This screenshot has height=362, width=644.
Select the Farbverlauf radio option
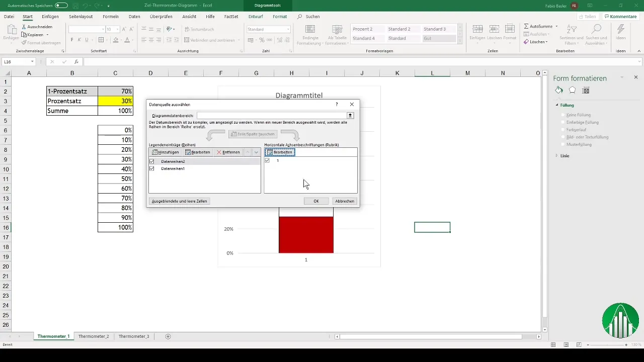coord(563,130)
